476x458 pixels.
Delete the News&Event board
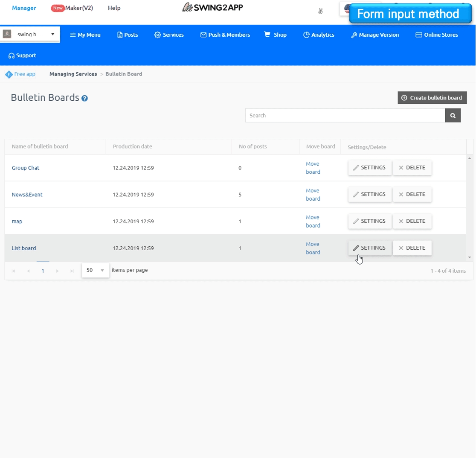pos(412,194)
